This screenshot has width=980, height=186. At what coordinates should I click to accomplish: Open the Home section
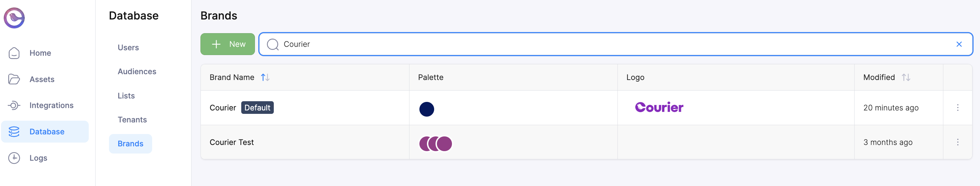(40, 53)
